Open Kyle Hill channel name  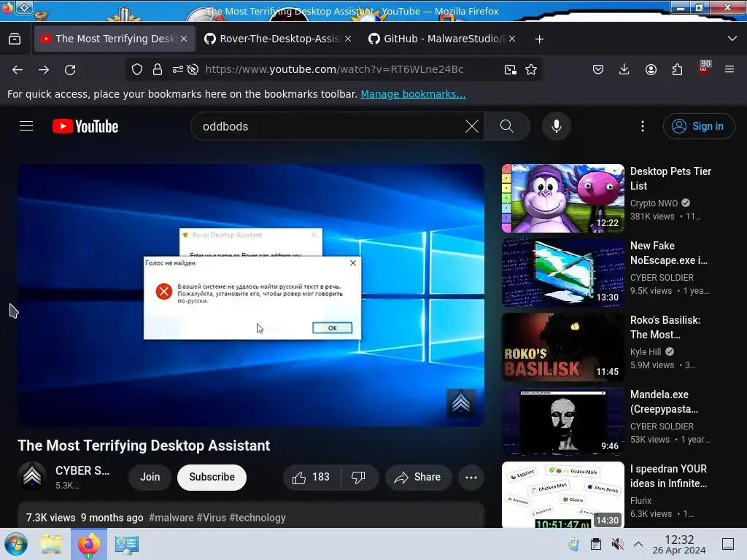pyautogui.click(x=646, y=351)
